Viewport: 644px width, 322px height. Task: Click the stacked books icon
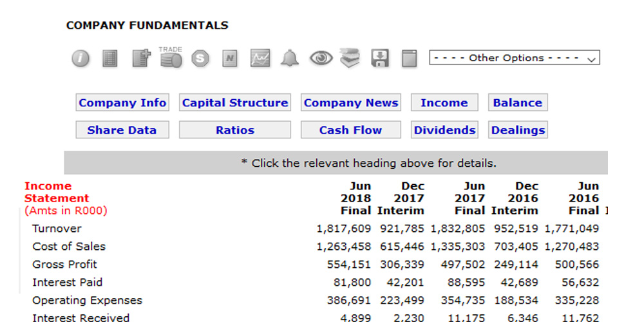[x=350, y=58]
